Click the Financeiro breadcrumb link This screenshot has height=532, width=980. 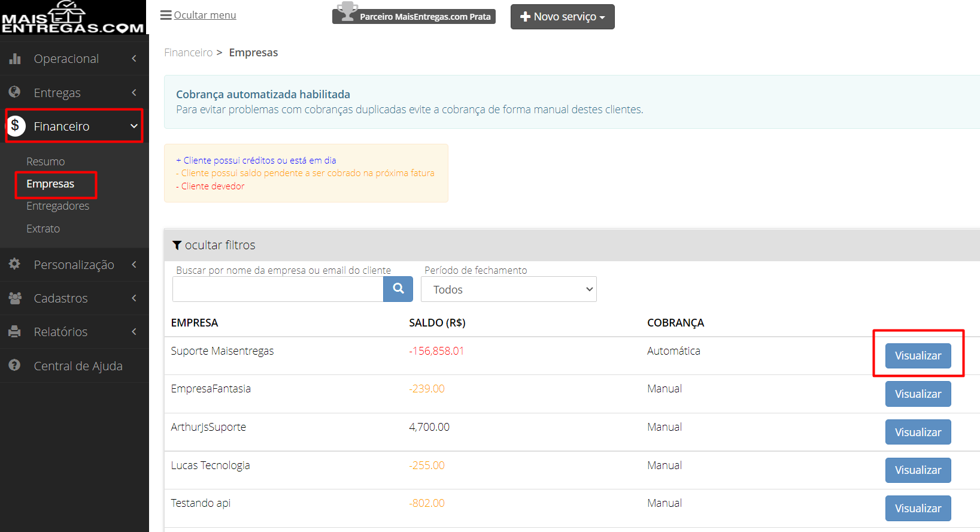[189, 53]
